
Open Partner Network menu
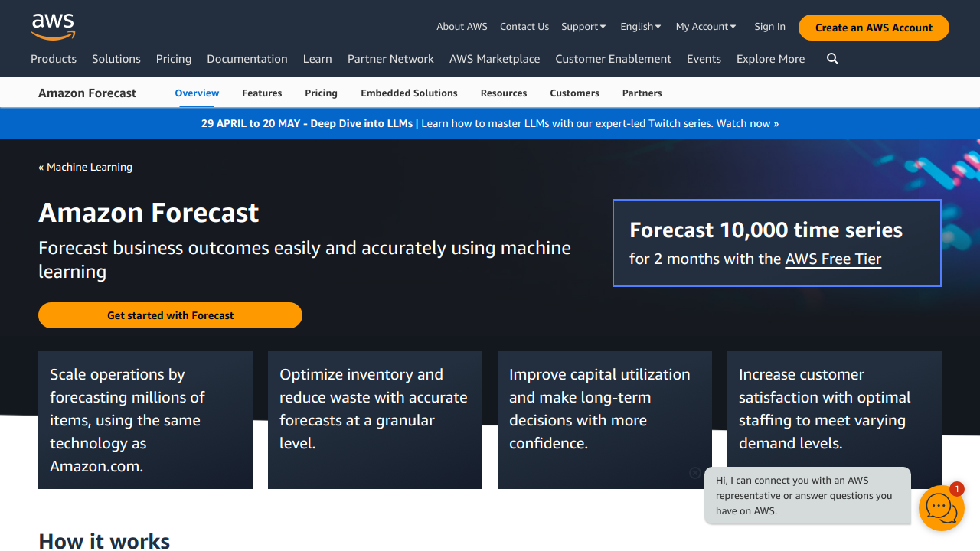(x=390, y=59)
